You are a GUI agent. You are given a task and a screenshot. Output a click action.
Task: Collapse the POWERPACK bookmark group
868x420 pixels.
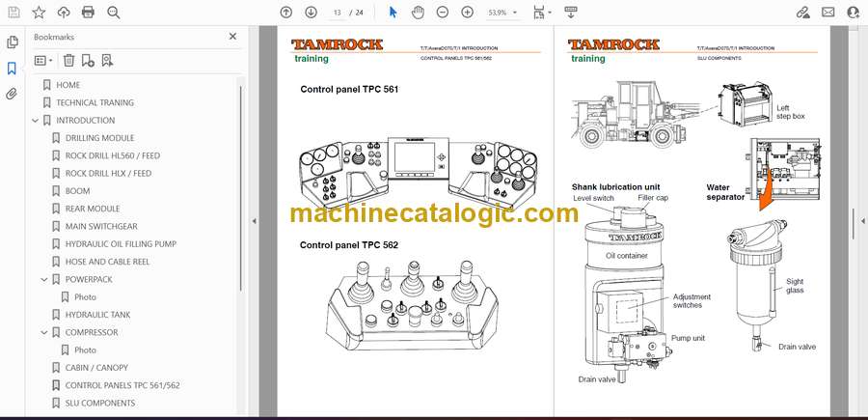tap(44, 279)
